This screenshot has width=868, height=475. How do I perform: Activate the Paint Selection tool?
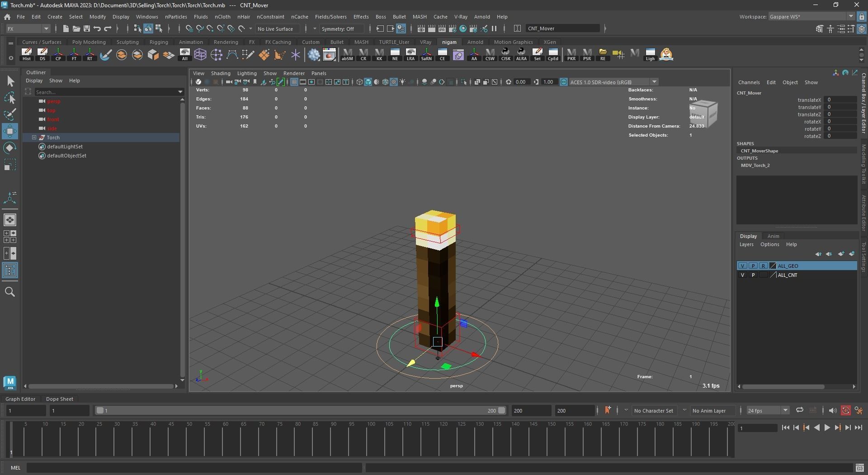coord(10,114)
